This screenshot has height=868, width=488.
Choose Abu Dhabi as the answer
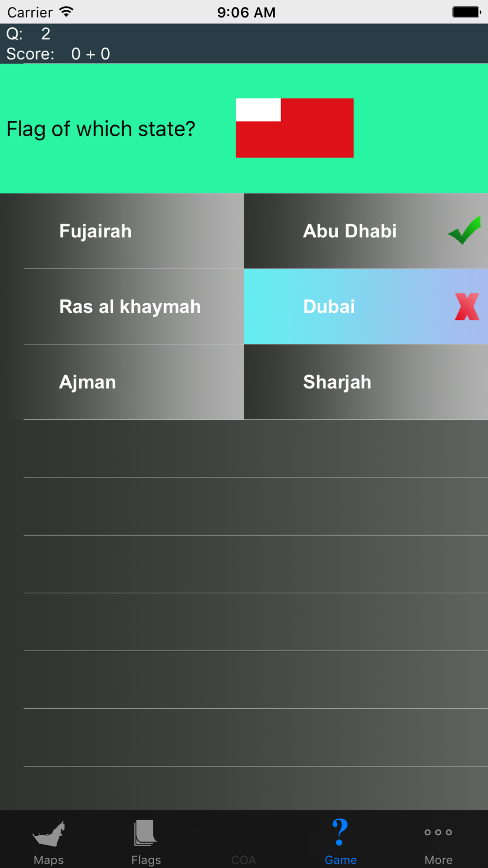[x=366, y=231]
